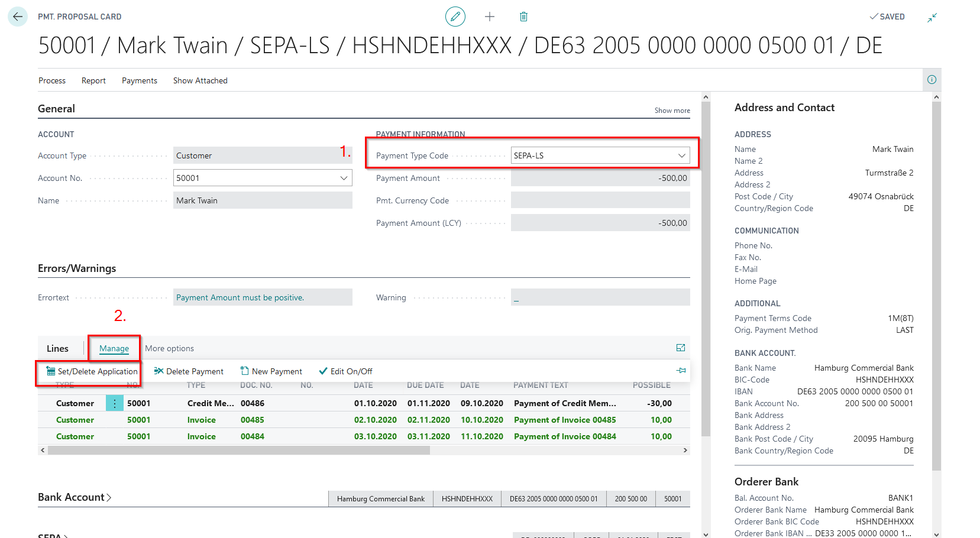This screenshot has width=980, height=538.
Task: Click Delete Payment button
Action: tap(189, 371)
